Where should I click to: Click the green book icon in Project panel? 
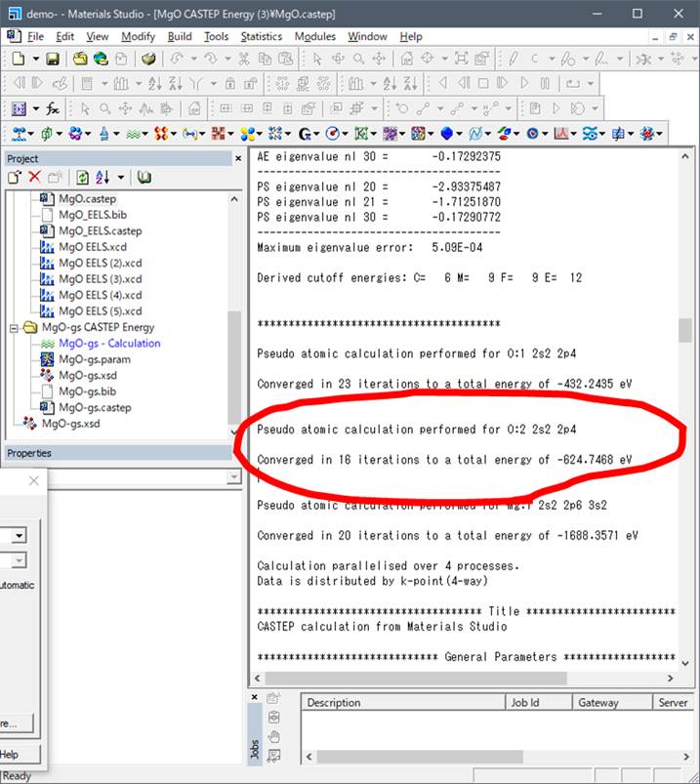tap(144, 178)
